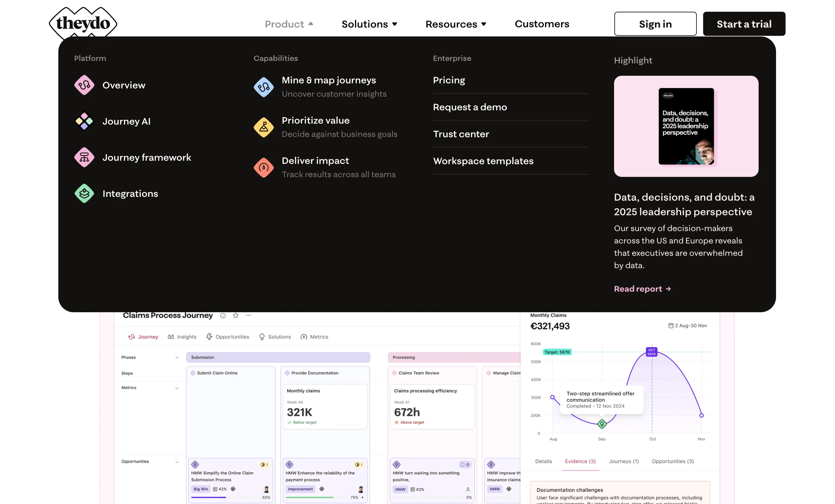This screenshot has width=835, height=504.
Task: Select the Integrations layers icon
Action: tap(84, 193)
